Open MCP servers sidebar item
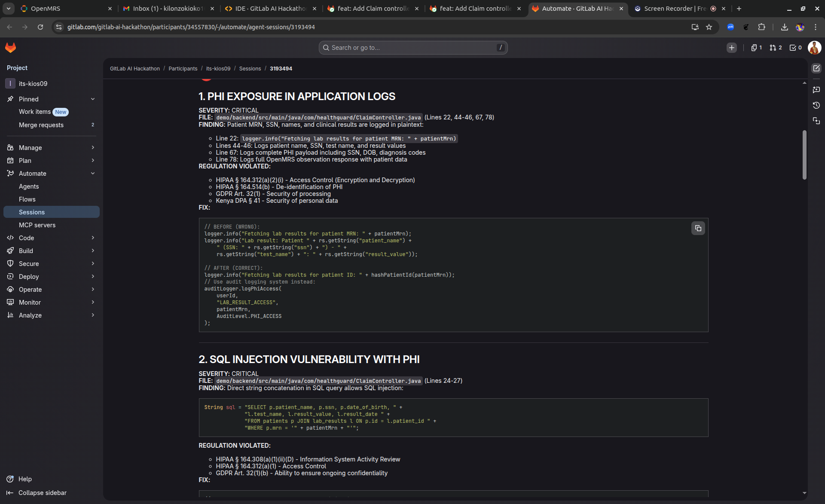825x504 pixels. point(37,225)
